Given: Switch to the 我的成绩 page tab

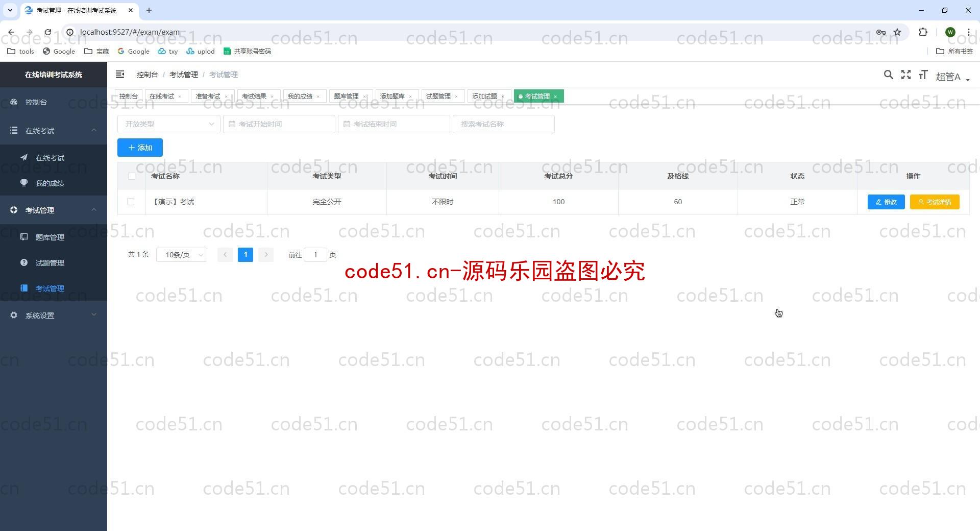Looking at the screenshot, I should 300,96.
